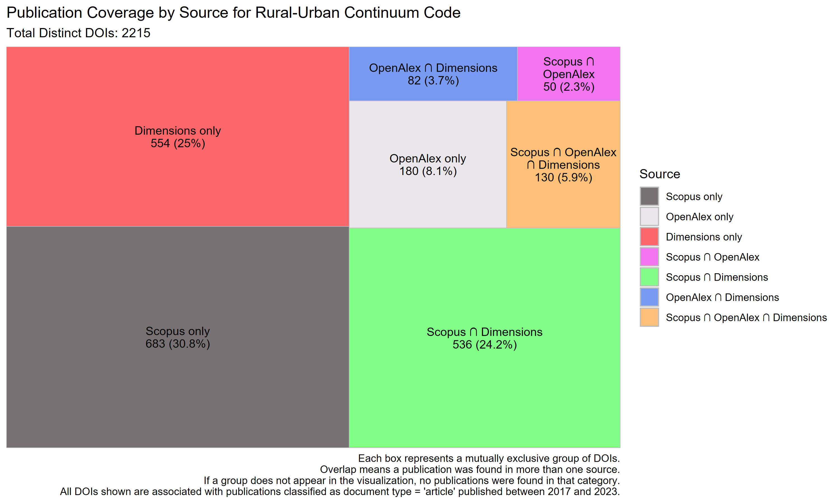The image size is (840, 504).
Task: Click the OpenAlex only legend swatch
Action: (649, 216)
